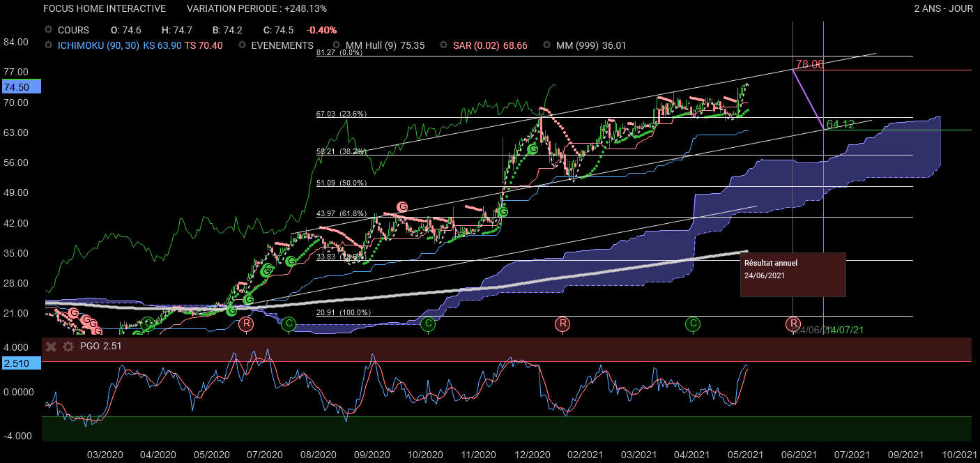The image size is (980, 463).
Task: Click the 74.50 current price tag
Action: point(21,86)
